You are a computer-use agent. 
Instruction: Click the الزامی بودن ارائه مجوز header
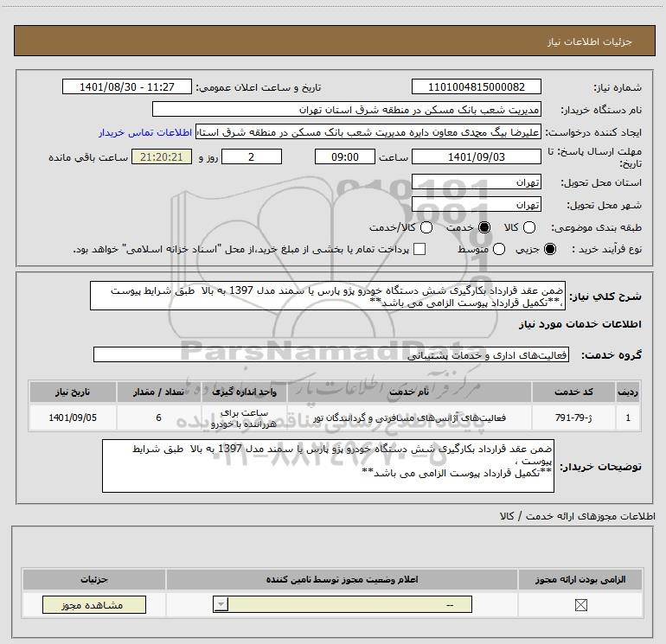click(580, 579)
